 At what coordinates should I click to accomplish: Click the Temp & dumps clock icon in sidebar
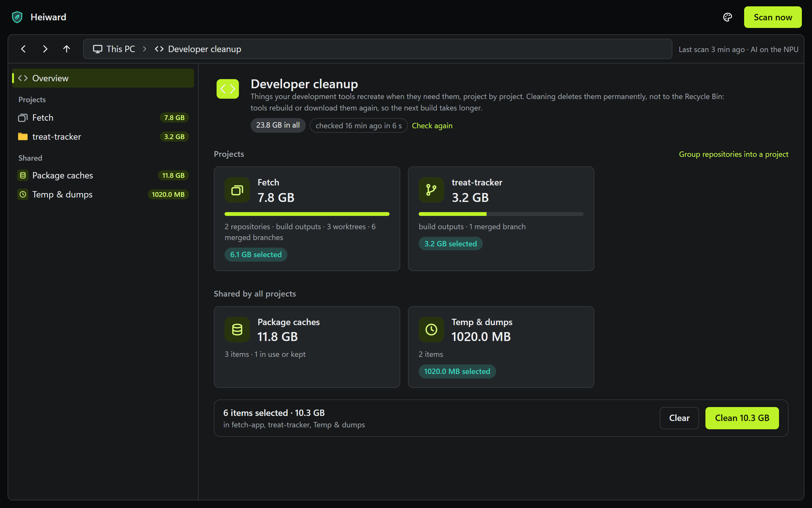23,195
